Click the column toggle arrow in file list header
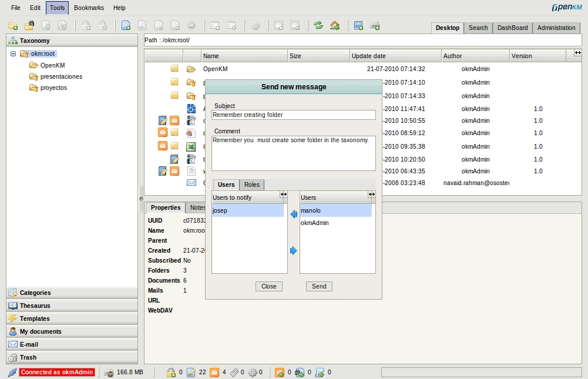The height and width of the screenshot is (379, 588). click(x=577, y=53)
